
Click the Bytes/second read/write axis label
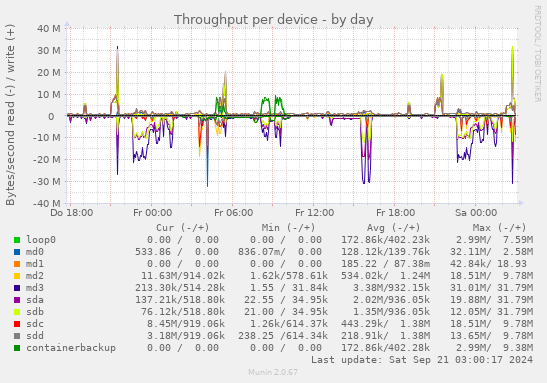pos(10,115)
